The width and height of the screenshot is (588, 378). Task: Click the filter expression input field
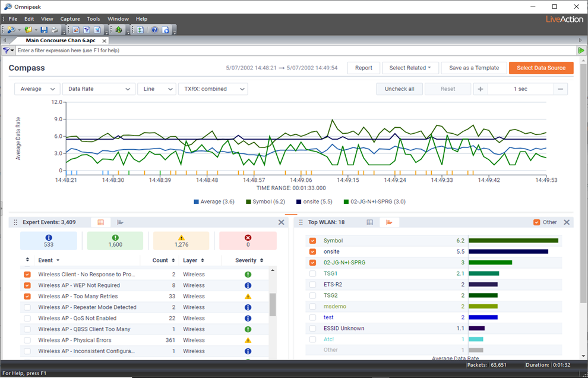tap(296, 51)
